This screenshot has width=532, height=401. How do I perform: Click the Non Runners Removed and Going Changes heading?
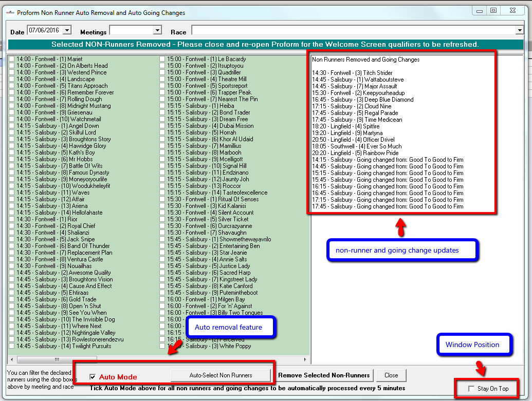click(x=366, y=60)
